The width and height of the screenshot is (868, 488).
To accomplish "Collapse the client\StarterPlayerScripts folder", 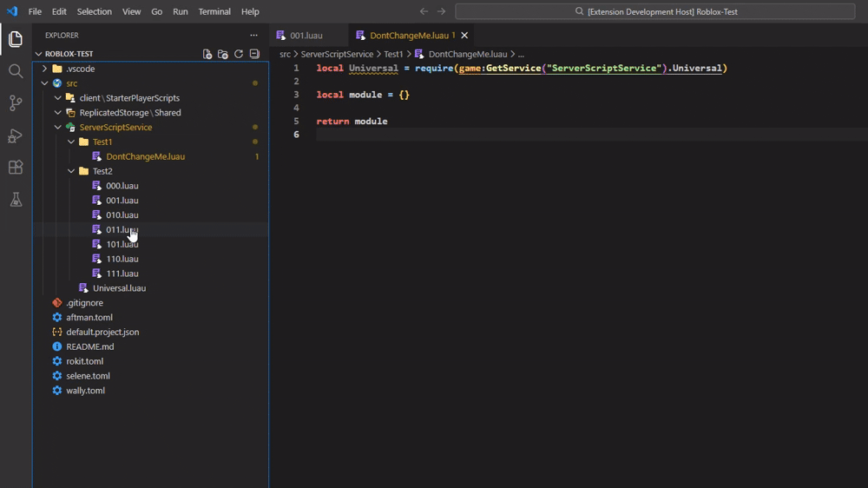I will 58,98.
